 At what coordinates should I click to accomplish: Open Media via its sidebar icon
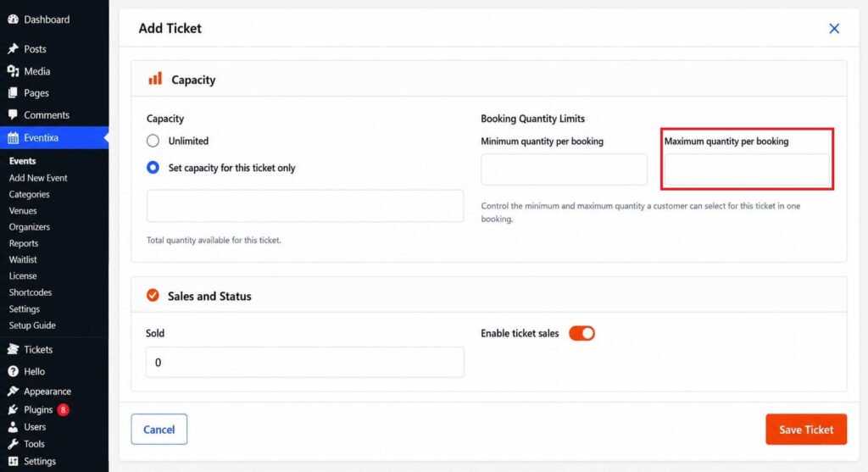coord(13,71)
